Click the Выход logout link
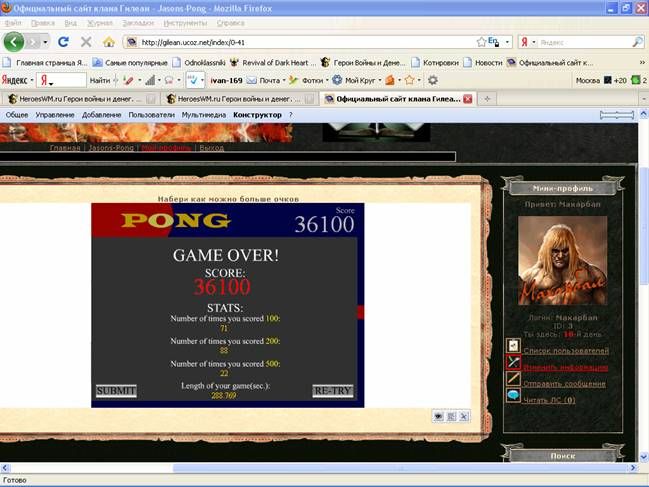Image resolution: width=649 pixels, height=487 pixels. click(212, 148)
